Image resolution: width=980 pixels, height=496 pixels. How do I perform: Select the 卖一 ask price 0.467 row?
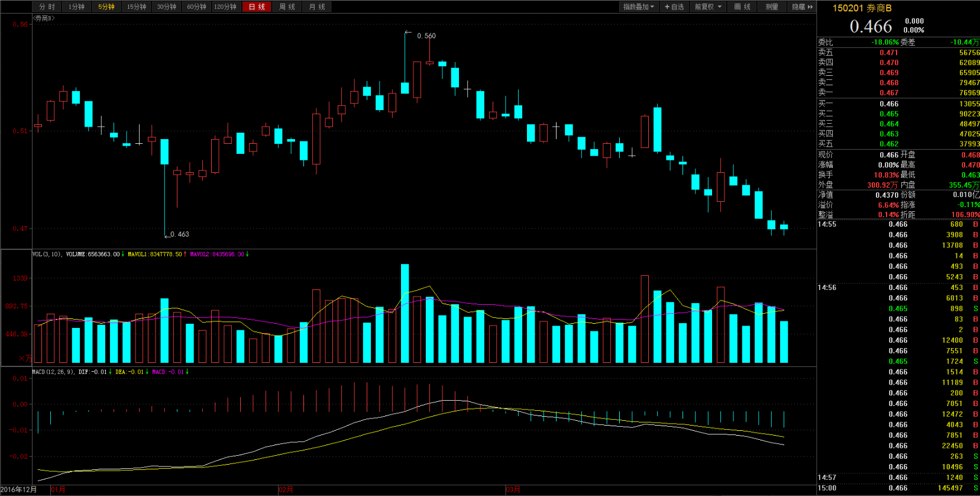coord(898,93)
